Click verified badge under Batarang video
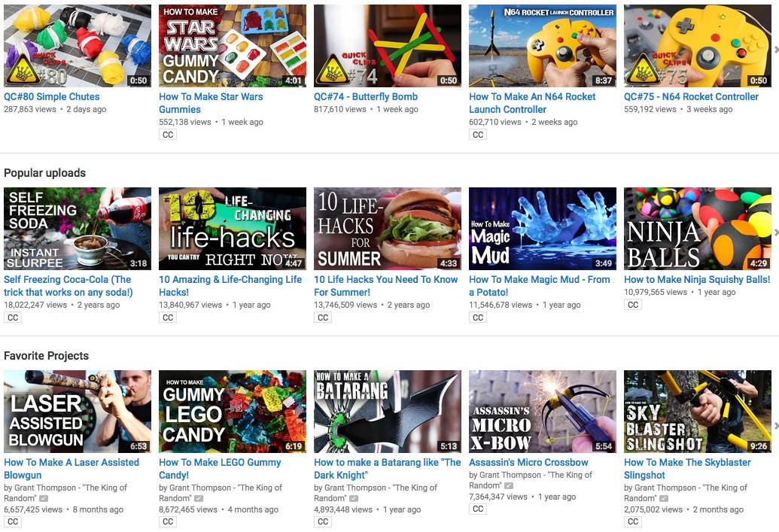Screen dimensions: 779x532 [354, 498]
